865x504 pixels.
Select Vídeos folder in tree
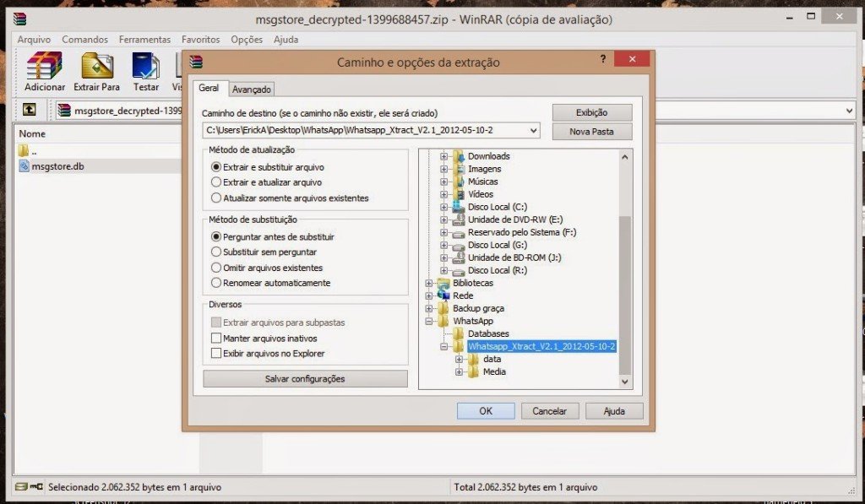click(481, 194)
